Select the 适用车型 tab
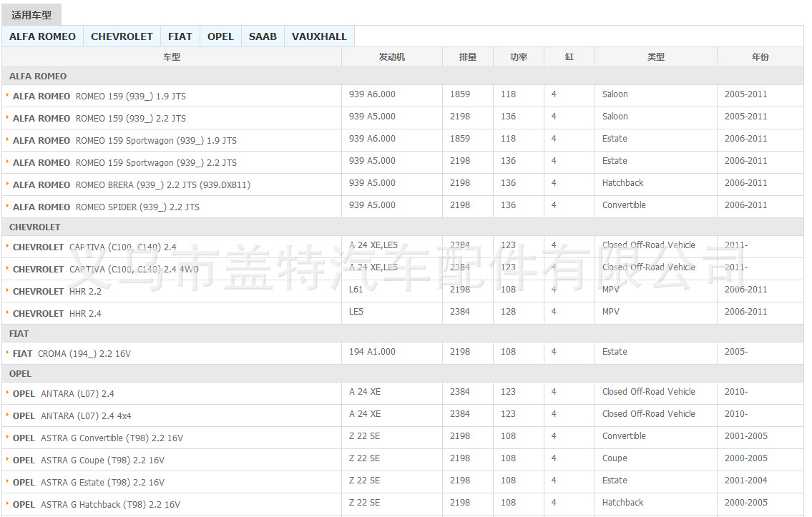The height and width of the screenshot is (517, 812). pos(31,15)
